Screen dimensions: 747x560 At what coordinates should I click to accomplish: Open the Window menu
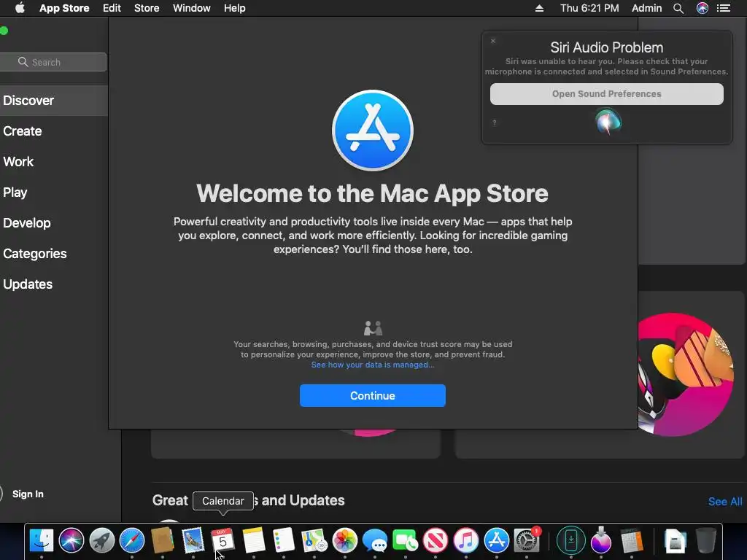point(192,8)
